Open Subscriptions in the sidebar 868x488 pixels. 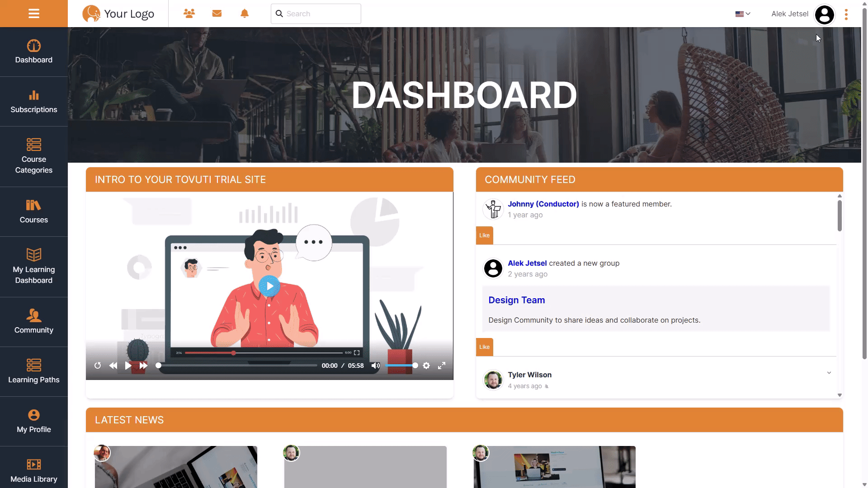pos(34,102)
